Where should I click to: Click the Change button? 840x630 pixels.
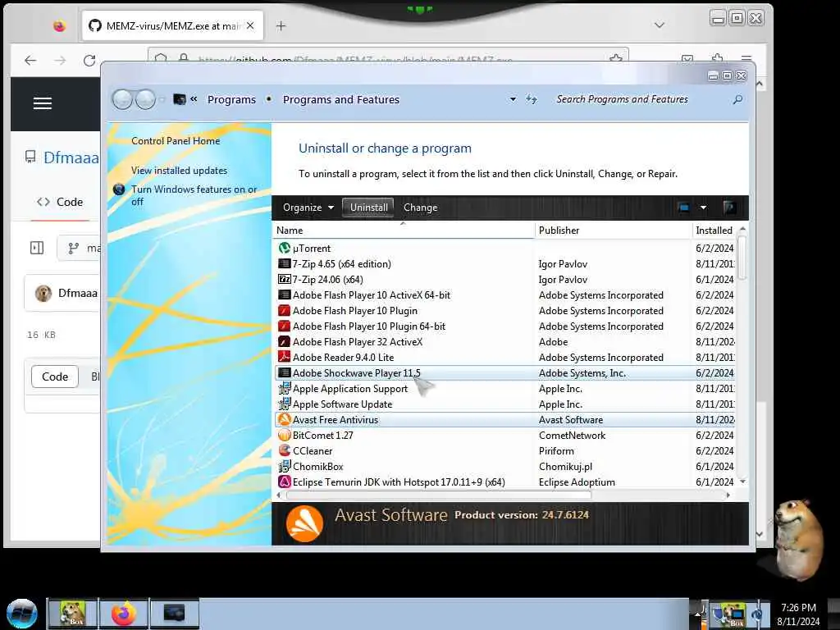click(421, 208)
